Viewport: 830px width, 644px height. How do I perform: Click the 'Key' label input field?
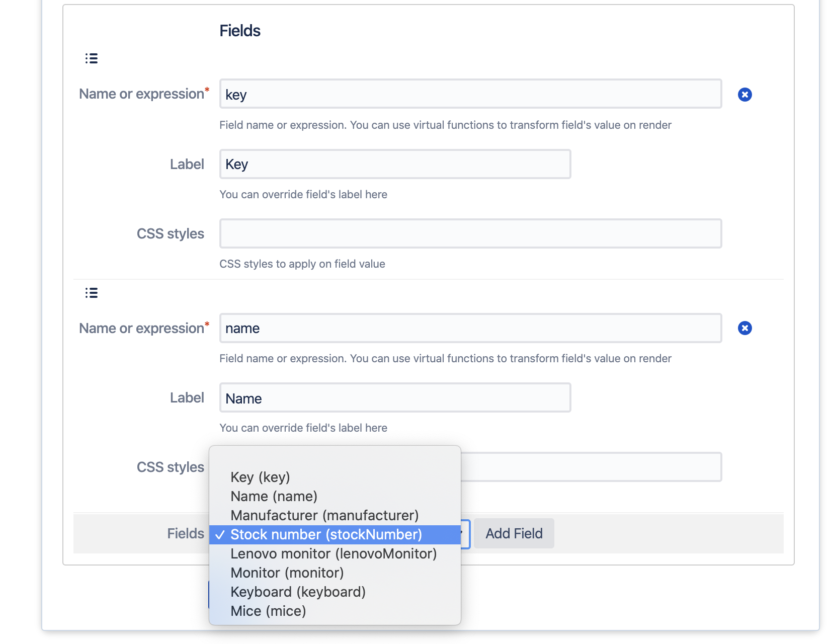tap(395, 164)
